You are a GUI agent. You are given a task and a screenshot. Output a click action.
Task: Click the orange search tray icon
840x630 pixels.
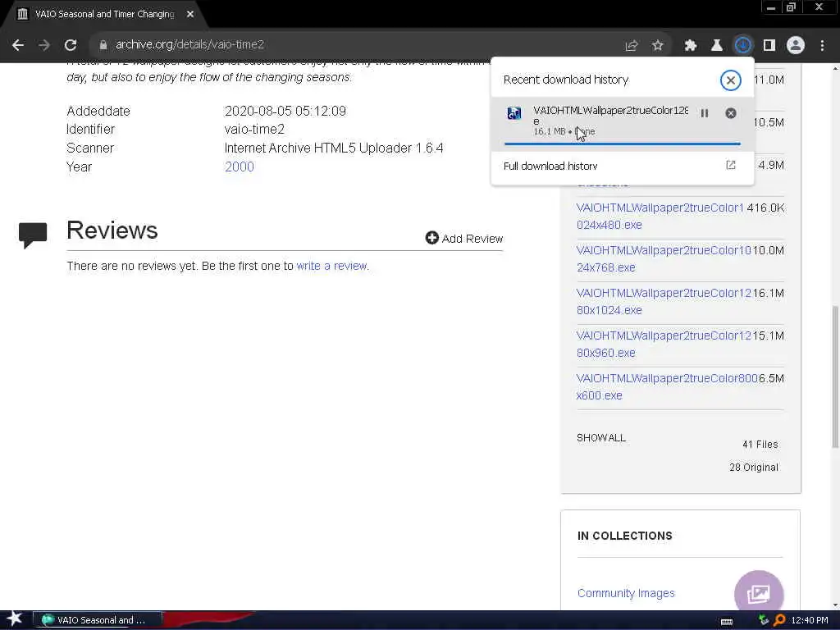coord(779,620)
